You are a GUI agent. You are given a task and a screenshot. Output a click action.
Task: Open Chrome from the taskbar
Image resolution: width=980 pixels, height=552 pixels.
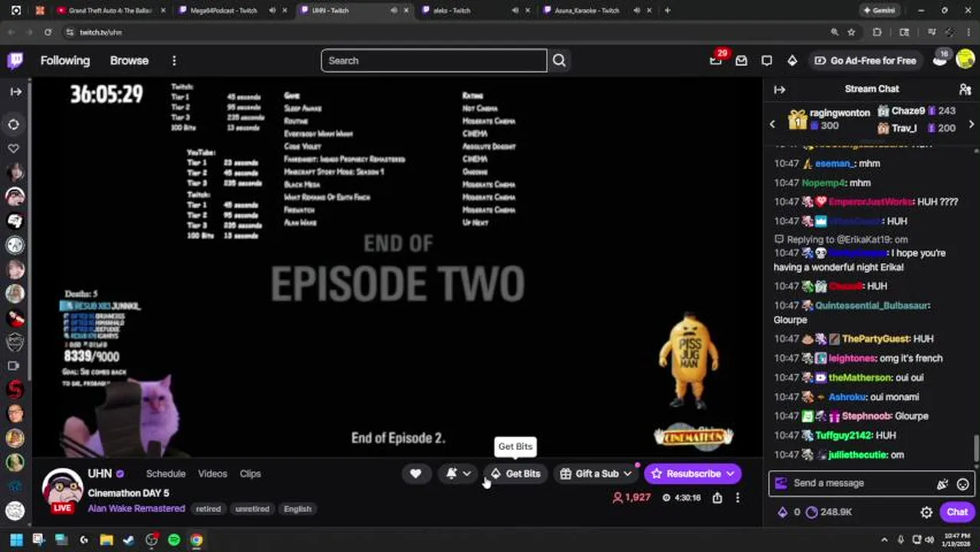tap(197, 540)
